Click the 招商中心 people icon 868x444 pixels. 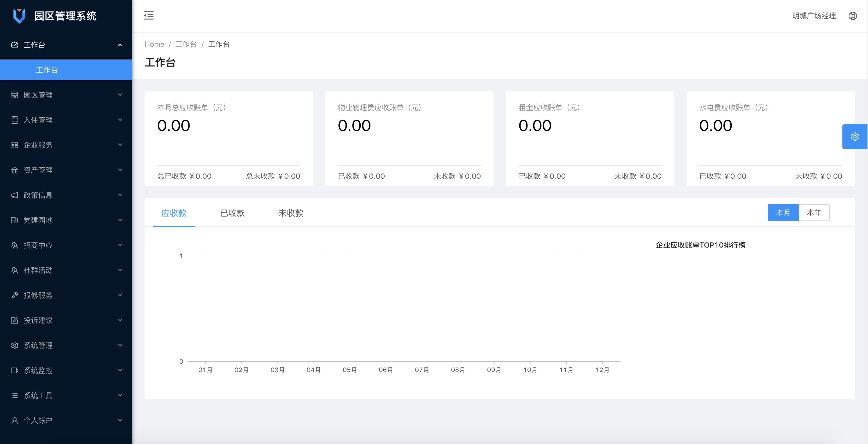(x=14, y=245)
